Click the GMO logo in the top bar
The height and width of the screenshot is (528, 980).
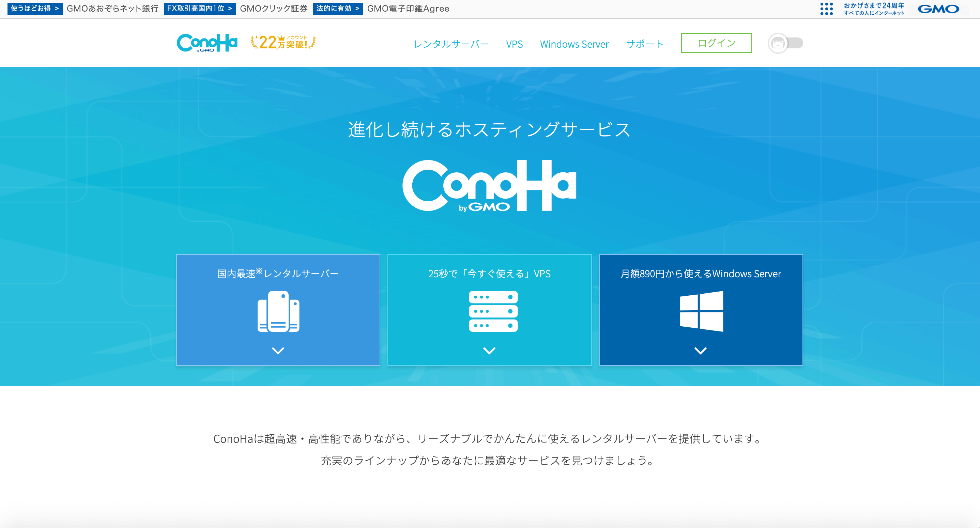pyautogui.click(x=938, y=9)
